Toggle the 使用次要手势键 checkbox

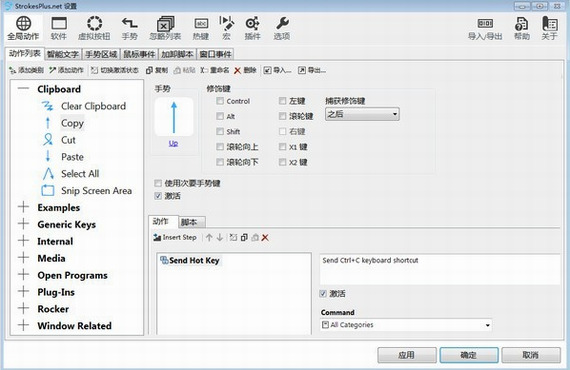click(x=158, y=183)
